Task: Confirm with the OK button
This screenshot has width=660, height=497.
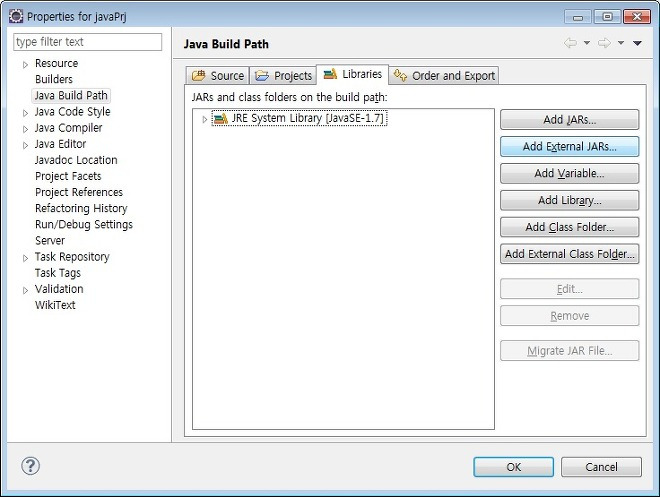Action: (x=514, y=467)
